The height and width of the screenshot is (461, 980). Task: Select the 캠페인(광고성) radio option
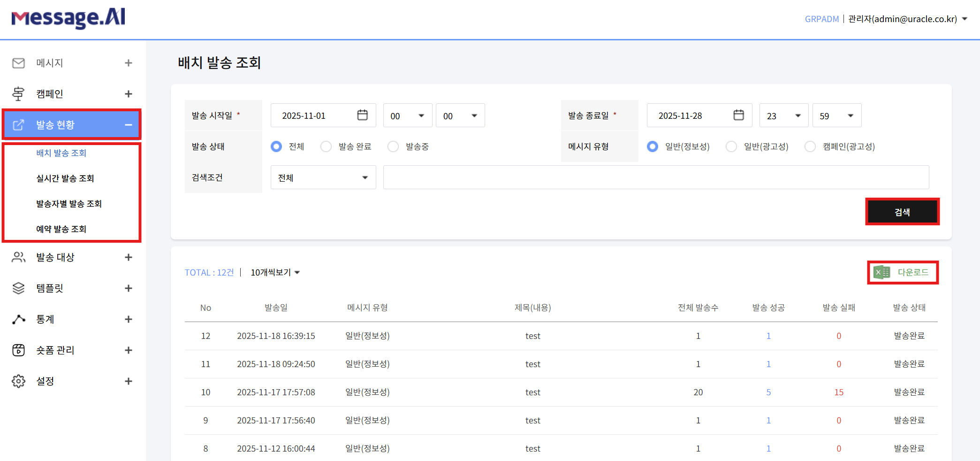[x=810, y=146]
